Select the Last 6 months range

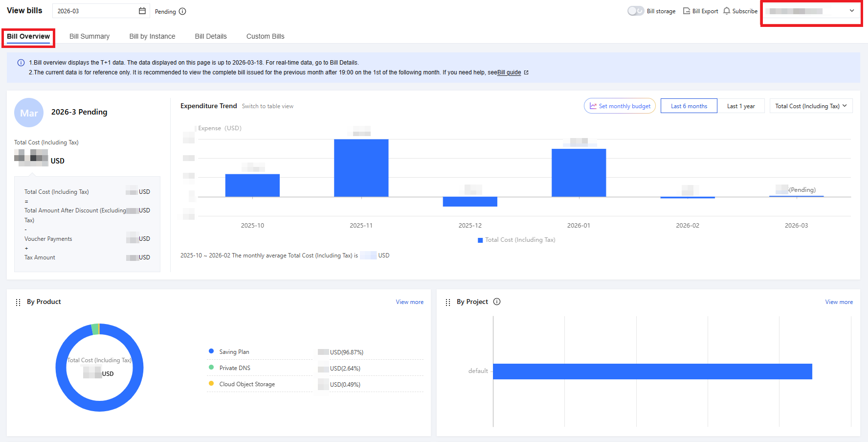[x=689, y=106]
